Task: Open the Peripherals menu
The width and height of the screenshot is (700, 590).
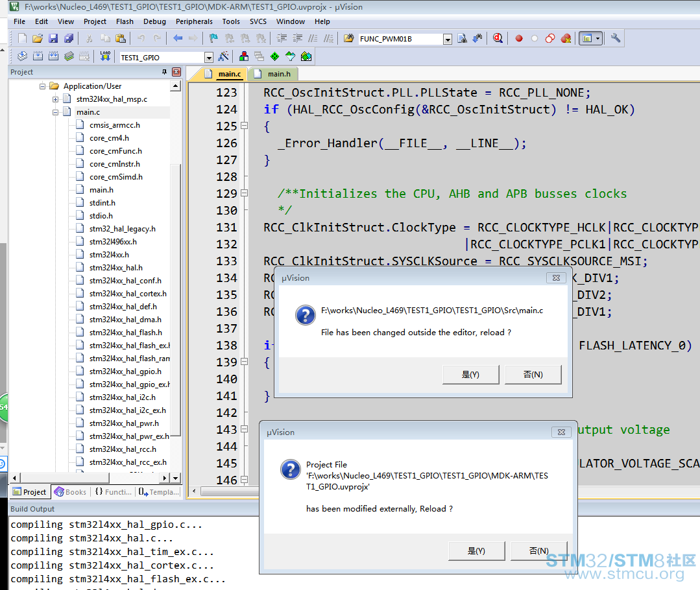Action: pos(194,21)
